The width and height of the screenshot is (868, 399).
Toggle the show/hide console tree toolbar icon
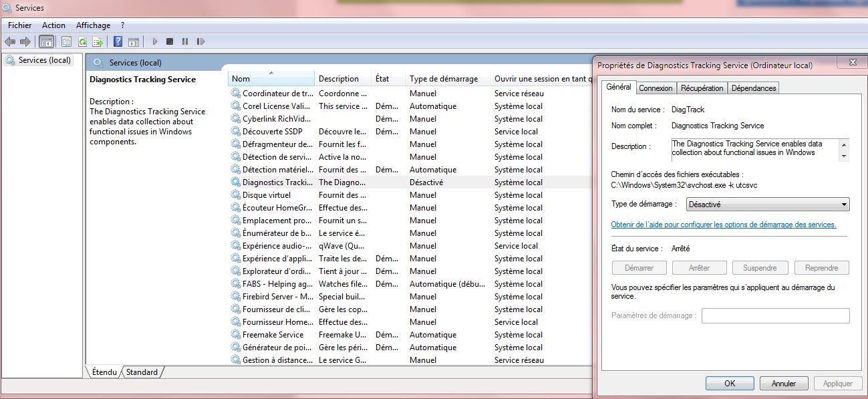[x=46, y=41]
